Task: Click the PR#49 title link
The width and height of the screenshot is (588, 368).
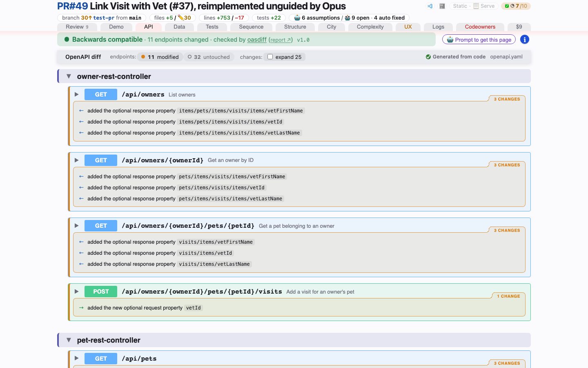Action: click(x=73, y=6)
